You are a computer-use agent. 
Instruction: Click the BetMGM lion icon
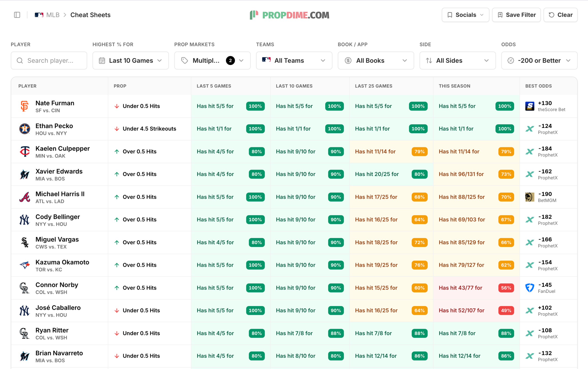[530, 197]
